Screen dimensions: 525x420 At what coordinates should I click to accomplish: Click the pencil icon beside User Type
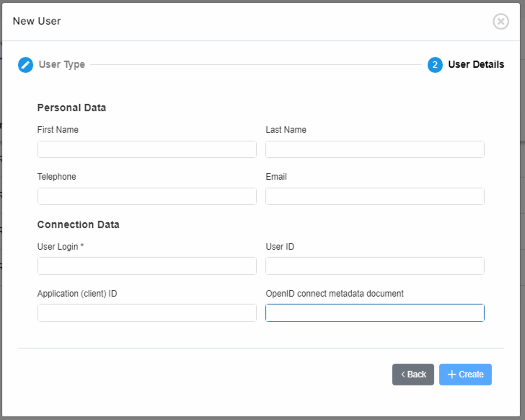click(x=26, y=65)
